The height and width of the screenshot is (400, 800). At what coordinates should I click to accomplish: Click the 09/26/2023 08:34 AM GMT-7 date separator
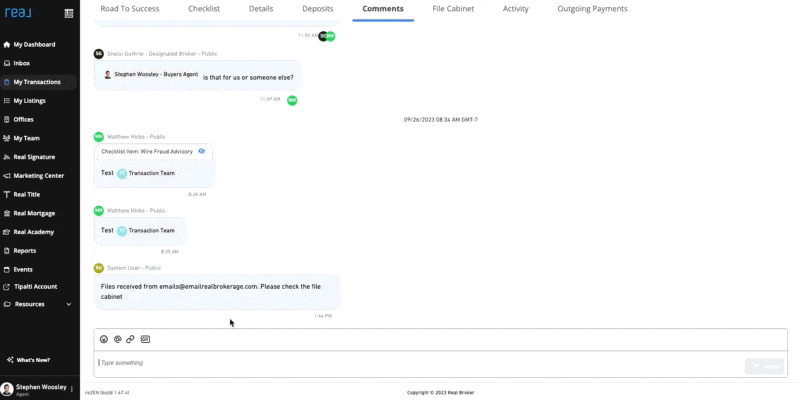pos(441,120)
